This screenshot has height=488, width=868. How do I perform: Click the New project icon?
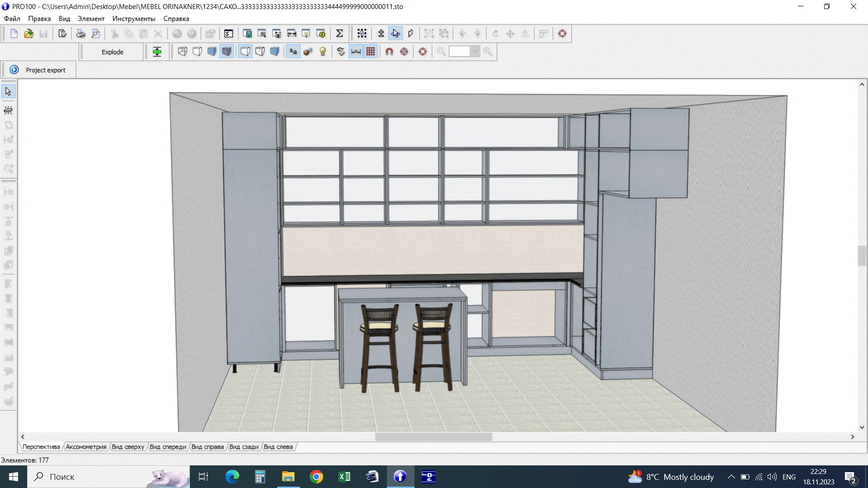(14, 33)
